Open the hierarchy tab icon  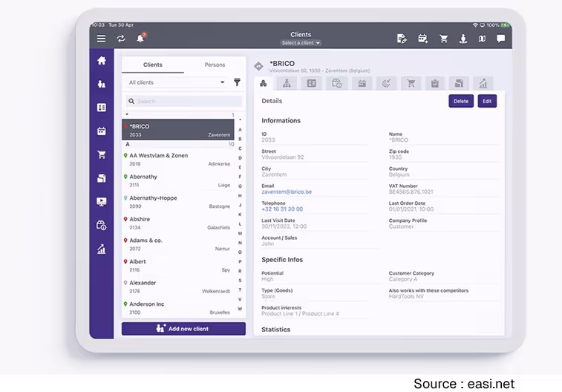[x=287, y=83]
